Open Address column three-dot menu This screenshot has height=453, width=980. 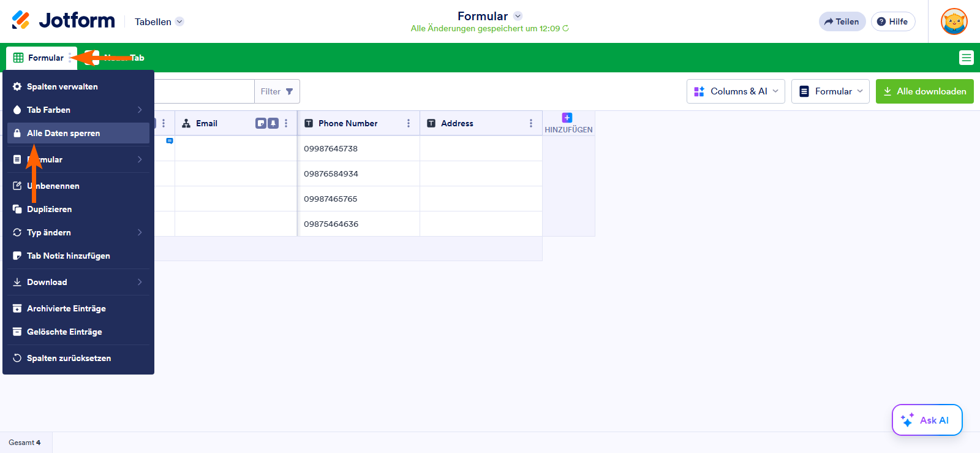[x=530, y=123]
